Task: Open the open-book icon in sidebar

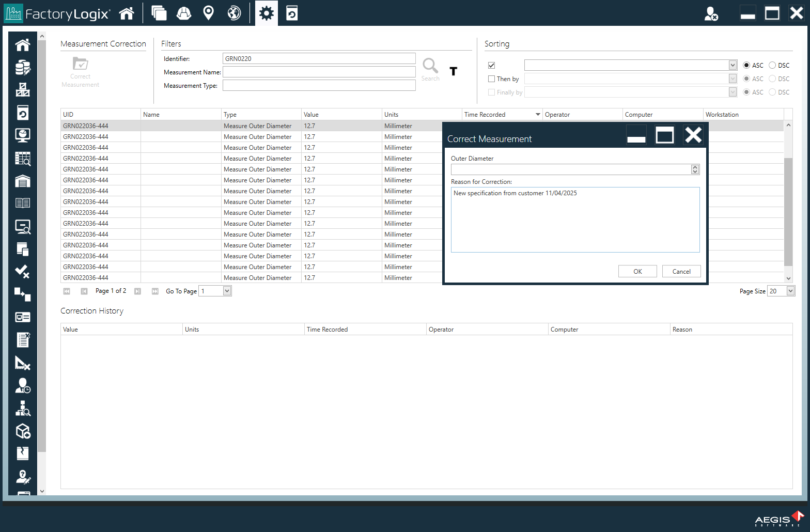Action: [x=23, y=203]
